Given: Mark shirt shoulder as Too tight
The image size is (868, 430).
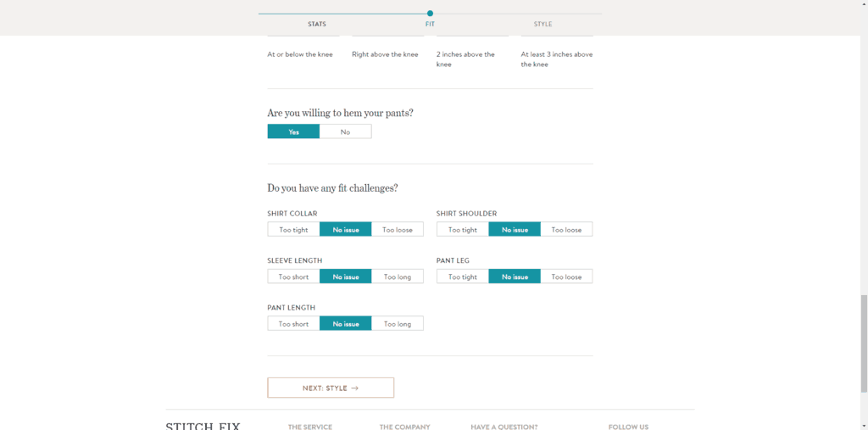Looking at the screenshot, I should (x=463, y=229).
